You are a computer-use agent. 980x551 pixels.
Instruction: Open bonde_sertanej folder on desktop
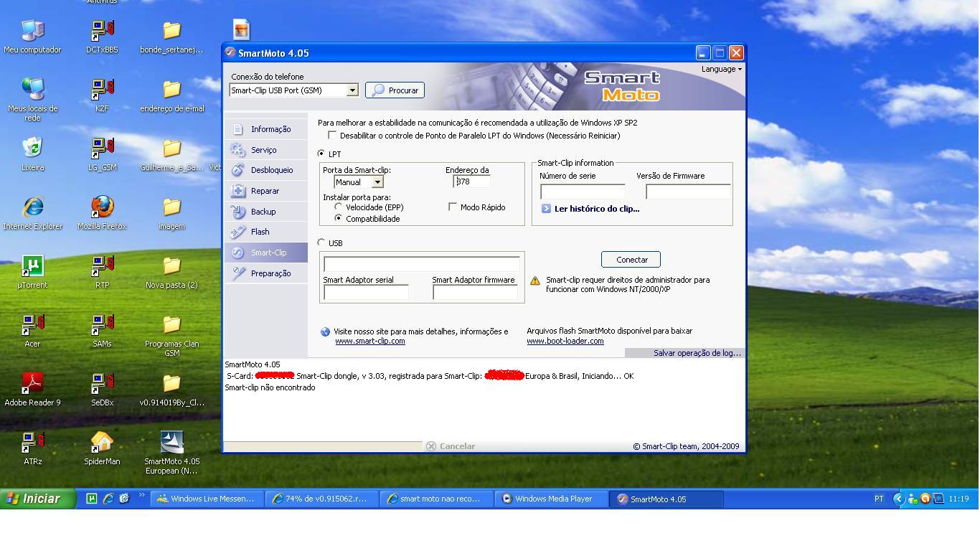pos(171,37)
